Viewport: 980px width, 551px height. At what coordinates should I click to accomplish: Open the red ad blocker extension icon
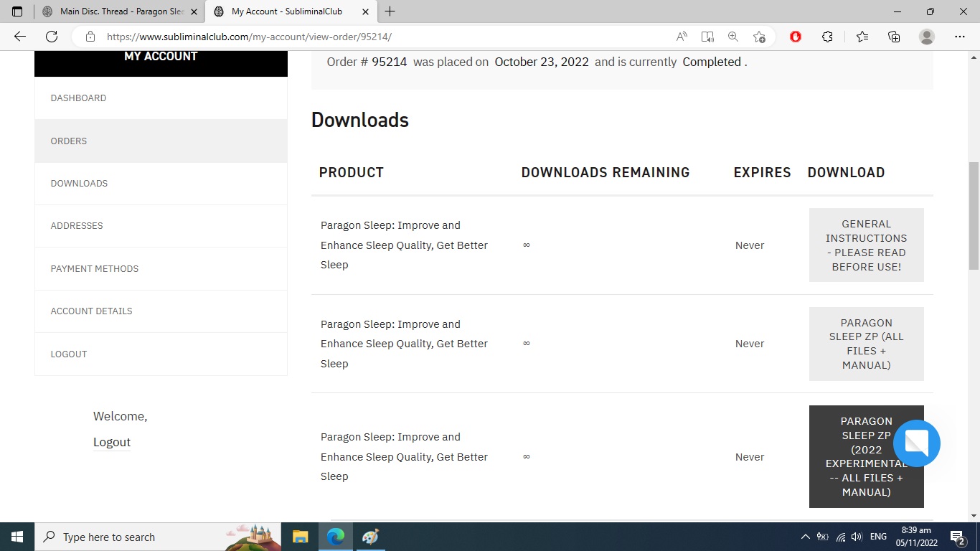(x=796, y=37)
